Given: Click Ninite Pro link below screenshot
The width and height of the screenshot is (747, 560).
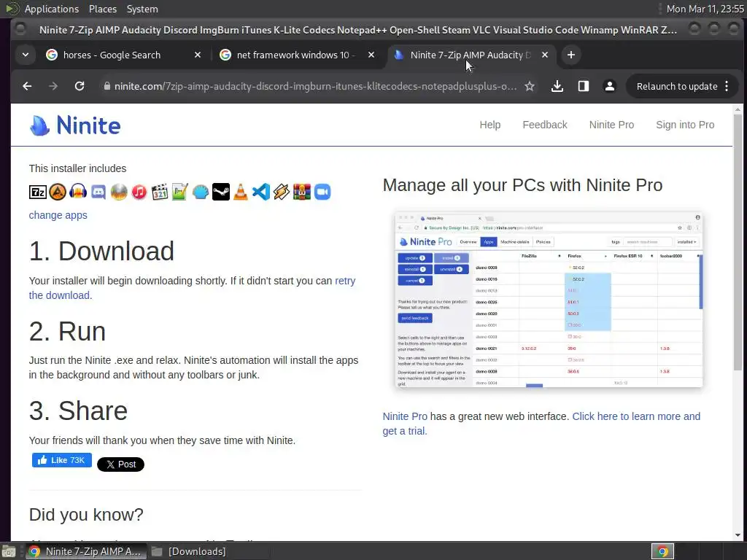Looking at the screenshot, I should (405, 416).
